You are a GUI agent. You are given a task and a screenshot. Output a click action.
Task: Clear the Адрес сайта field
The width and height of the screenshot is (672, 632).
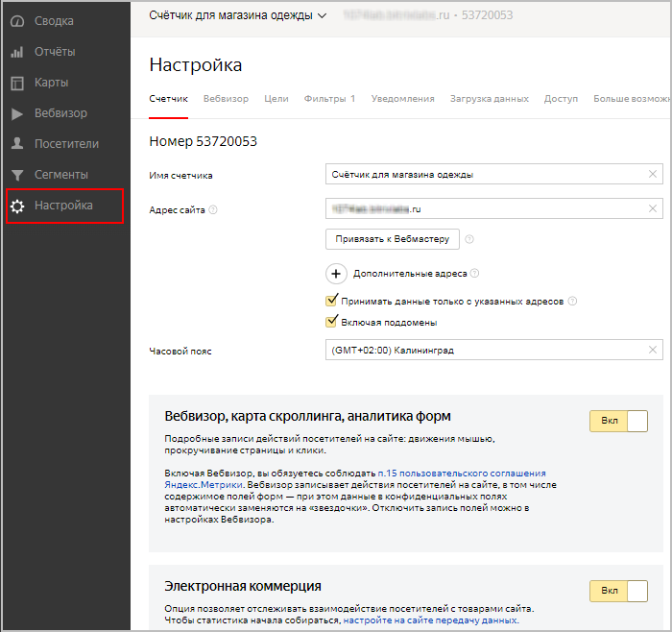click(652, 208)
